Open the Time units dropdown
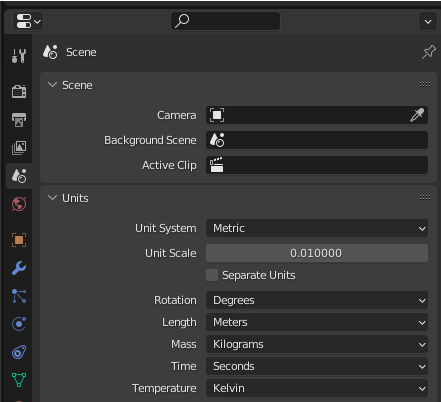Viewport: 441px width, 402px height. click(x=317, y=366)
